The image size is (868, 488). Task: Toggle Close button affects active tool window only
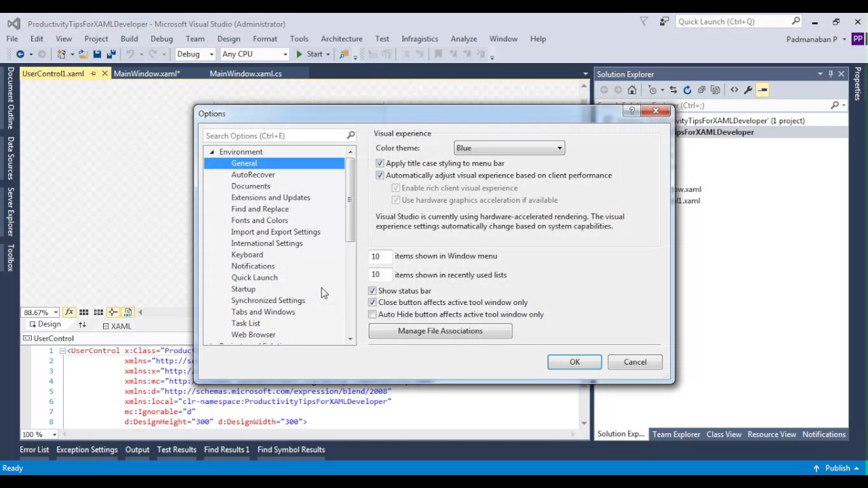click(372, 302)
